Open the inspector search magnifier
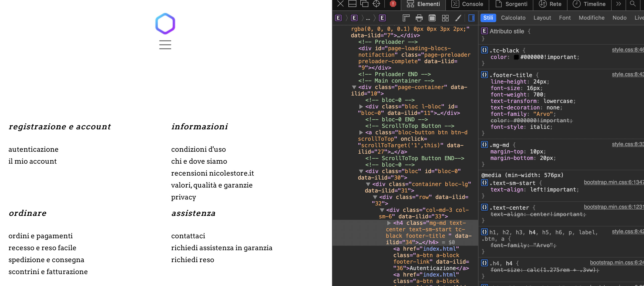644x286 pixels. [633, 4]
